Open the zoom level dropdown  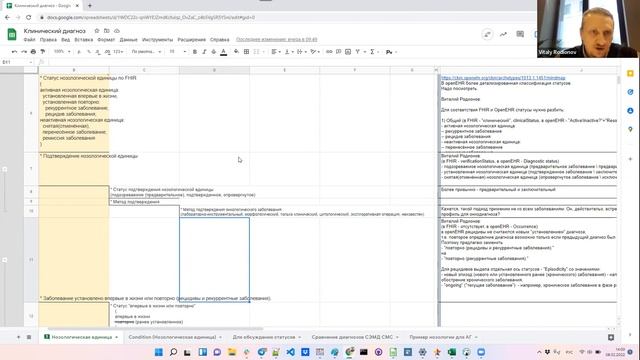click(x=62, y=52)
